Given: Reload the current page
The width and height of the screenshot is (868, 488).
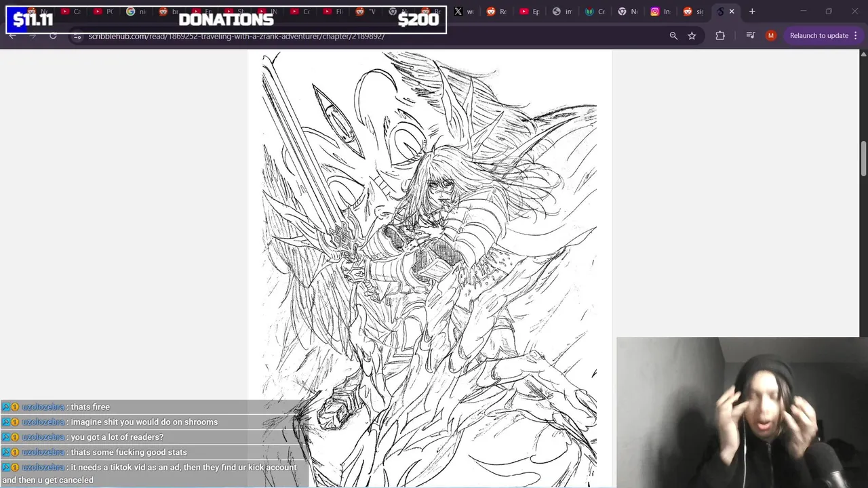Looking at the screenshot, I should [x=53, y=35].
